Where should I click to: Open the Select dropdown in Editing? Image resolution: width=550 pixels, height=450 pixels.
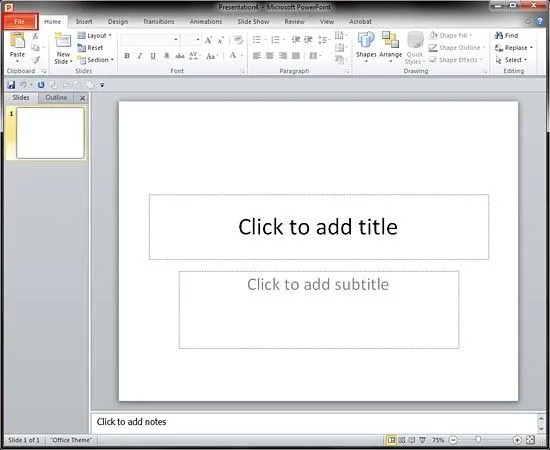coord(511,60)
